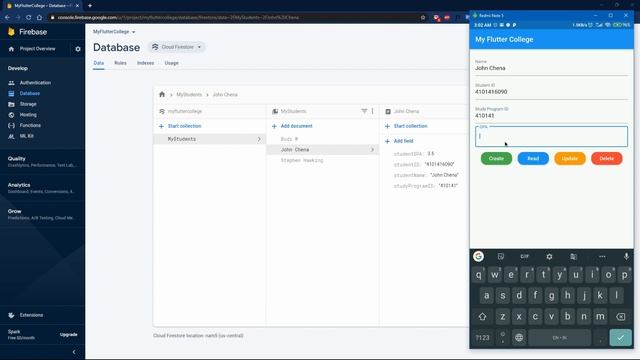Go back in browser
The image size is (640, 360).
point(7,18)
